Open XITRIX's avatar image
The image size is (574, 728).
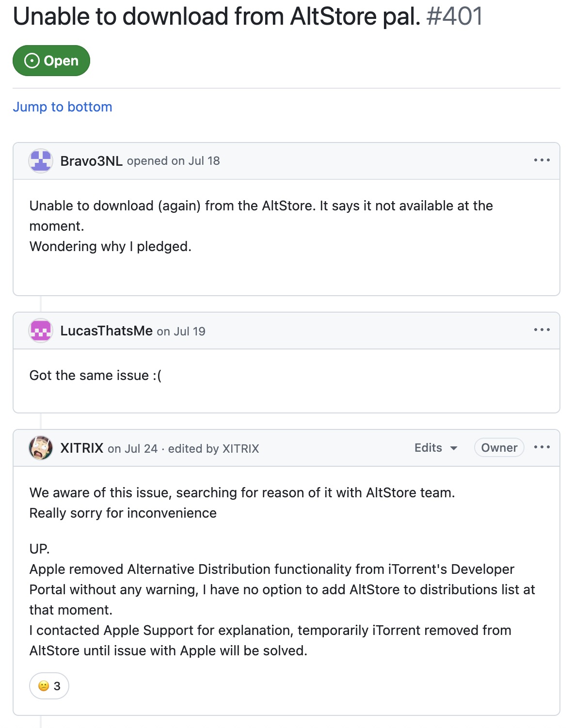pos(41,448)
